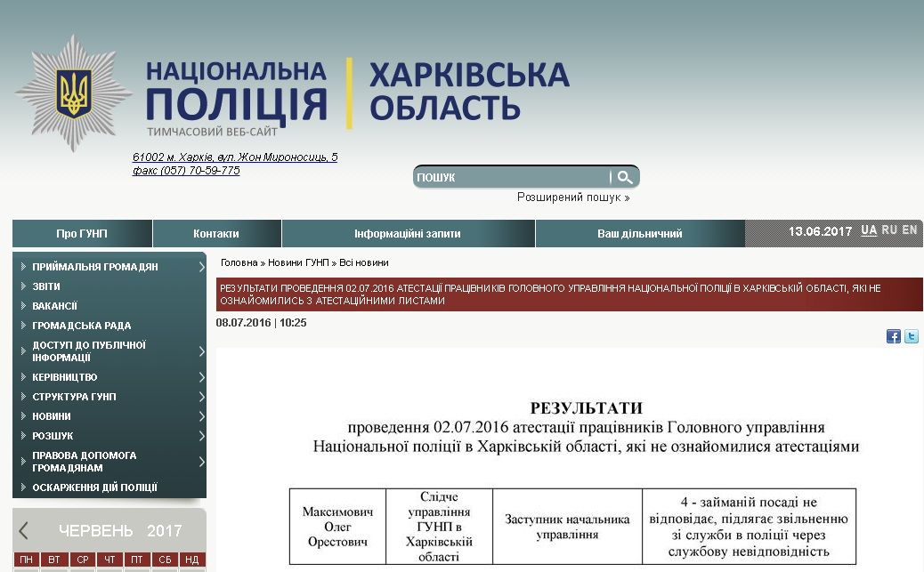Click the search magnifier icon
This screenshot has width=924, height=572.
[x=626, y=176]
